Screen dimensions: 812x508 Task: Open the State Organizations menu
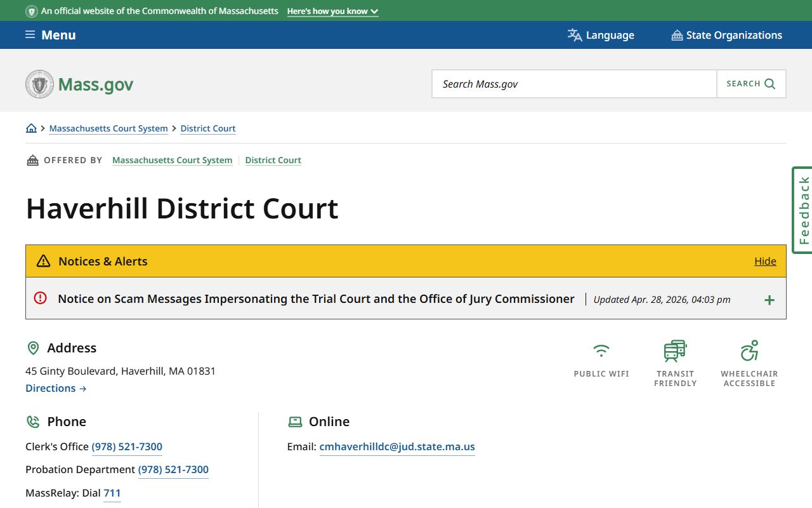pyautogui.click(x=727, y=35)
